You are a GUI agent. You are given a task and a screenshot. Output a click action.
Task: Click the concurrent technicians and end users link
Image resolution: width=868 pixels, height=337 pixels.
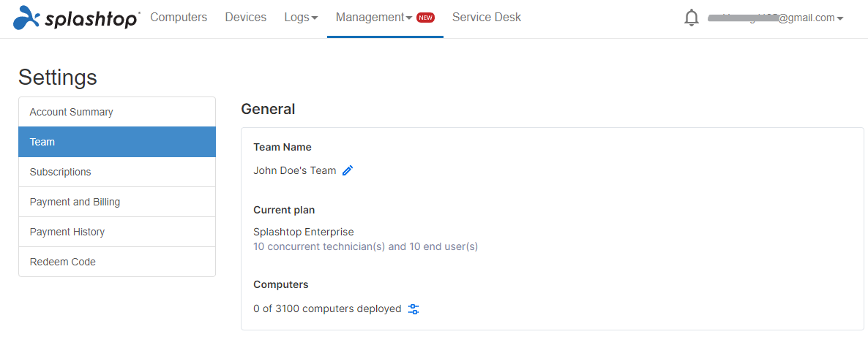point(365,246)
